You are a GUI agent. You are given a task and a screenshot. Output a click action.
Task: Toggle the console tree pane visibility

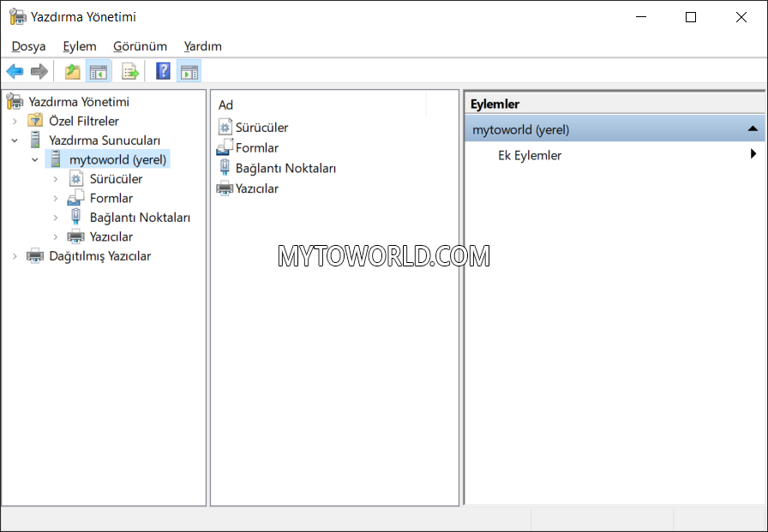[x=99, y=70]
